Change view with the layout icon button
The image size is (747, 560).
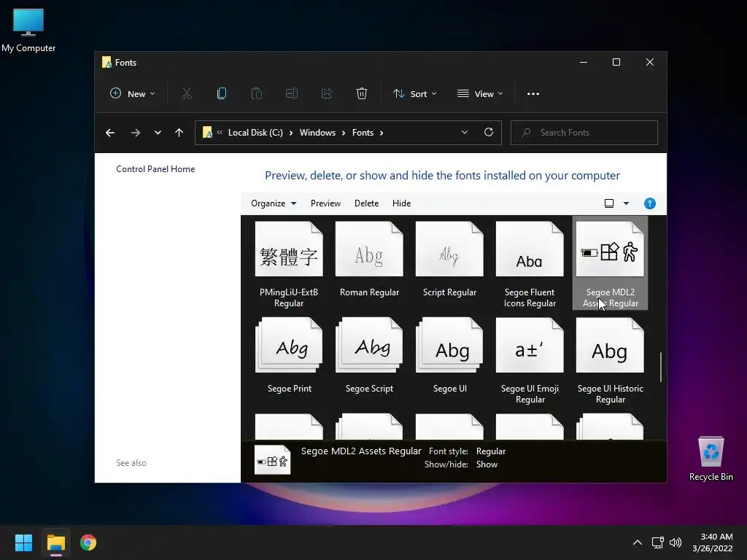pyautogui.click(x=609, y=203)
